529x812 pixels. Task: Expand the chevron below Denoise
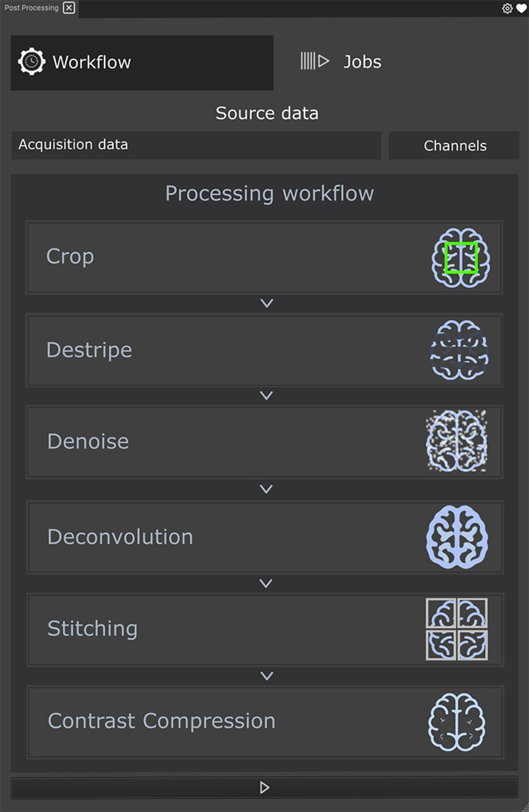click(x=266, y=489)
